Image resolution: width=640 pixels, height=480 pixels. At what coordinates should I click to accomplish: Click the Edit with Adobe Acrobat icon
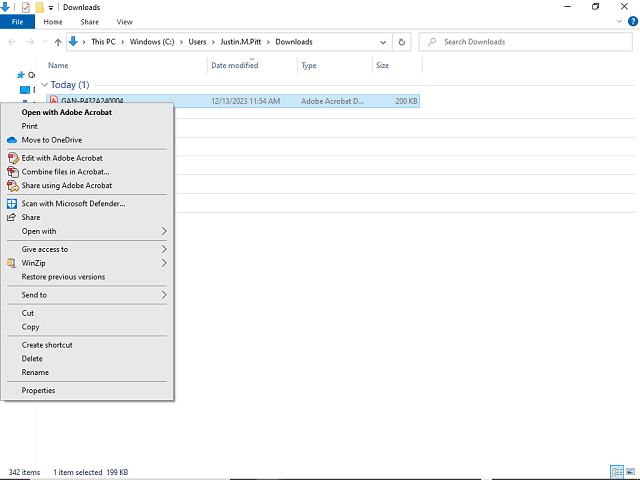coord(12,158)
